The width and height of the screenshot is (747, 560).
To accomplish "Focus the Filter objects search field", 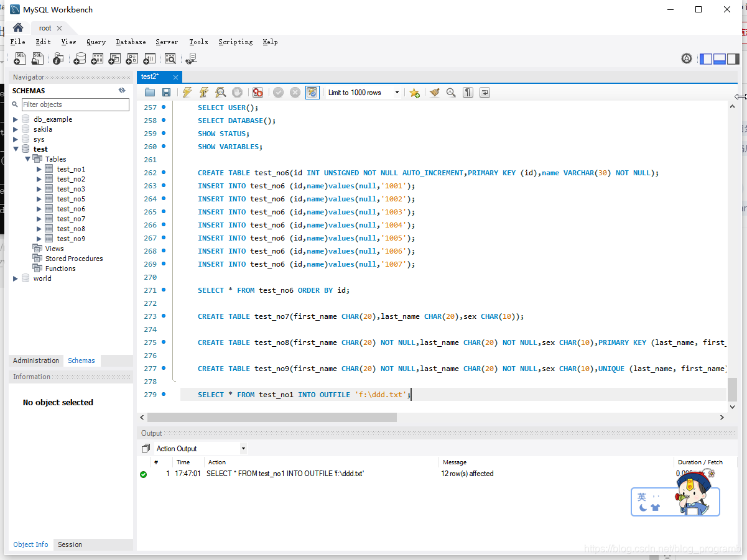I will (x=75, y=104).
